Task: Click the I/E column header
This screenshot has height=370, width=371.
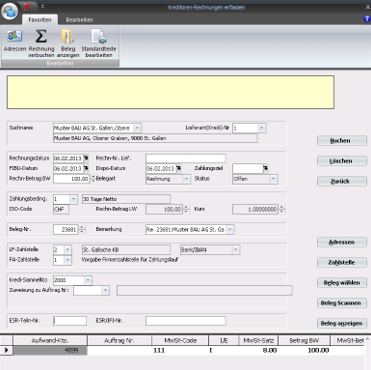Action: pyautogui.click(x=224, y=341)
